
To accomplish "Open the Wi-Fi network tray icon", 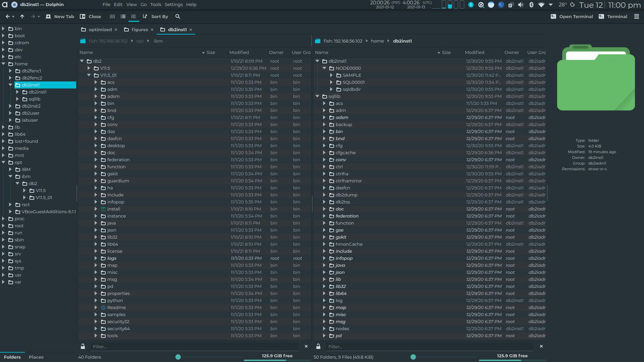I will point(541,5).
